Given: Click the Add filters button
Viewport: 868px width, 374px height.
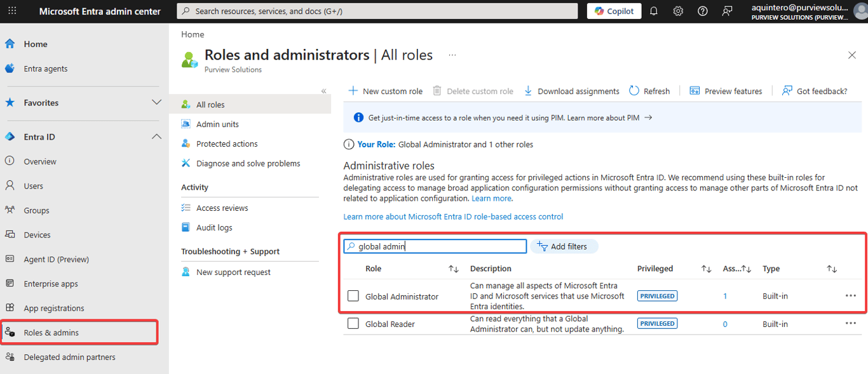Looking at the screenshot, I should (x=564, y=246).
